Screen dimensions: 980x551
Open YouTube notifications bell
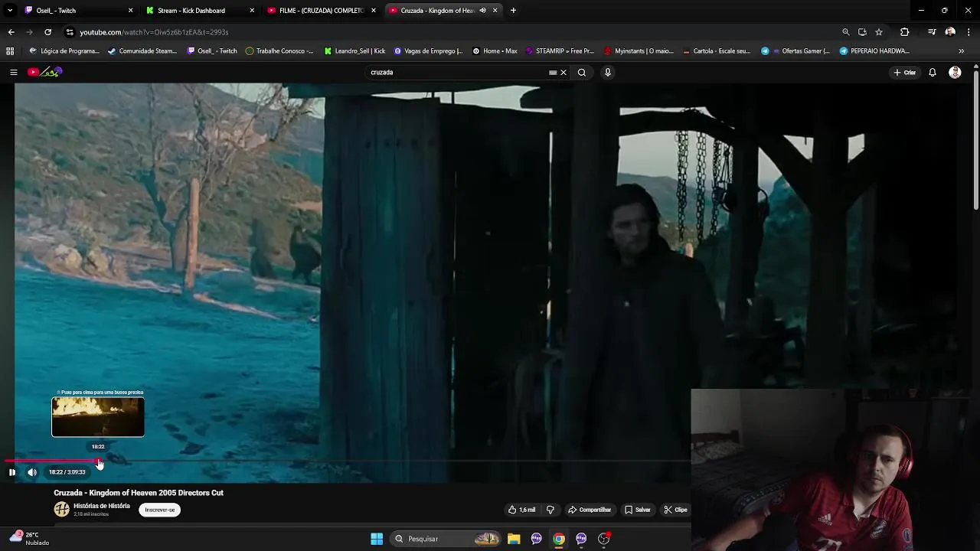933,73
